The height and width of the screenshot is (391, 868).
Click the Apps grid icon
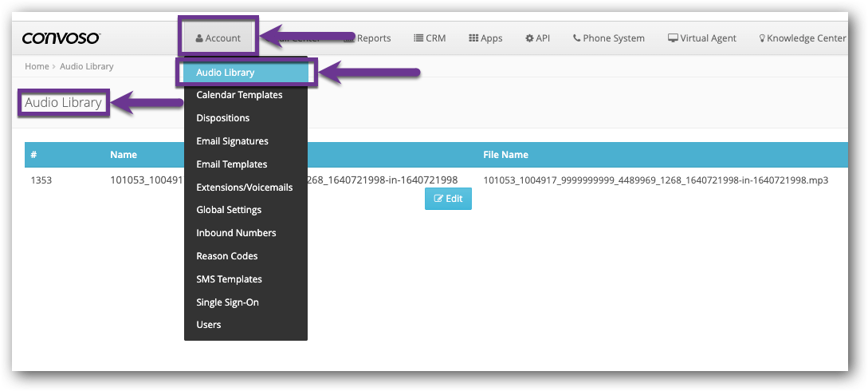click(473, 38)
